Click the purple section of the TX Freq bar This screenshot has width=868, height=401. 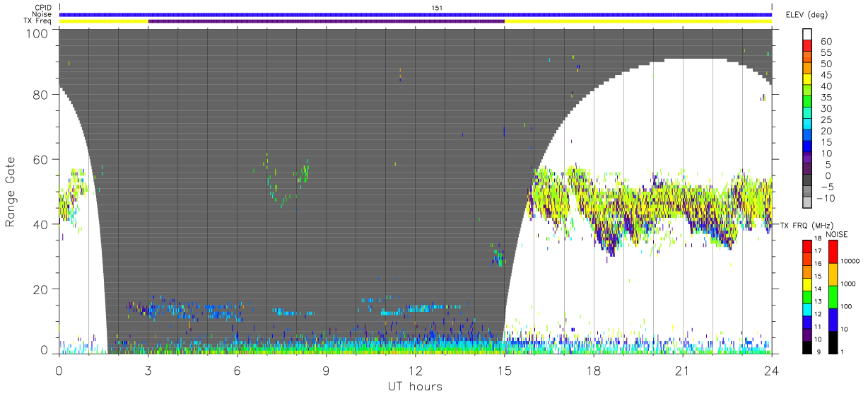327,21
